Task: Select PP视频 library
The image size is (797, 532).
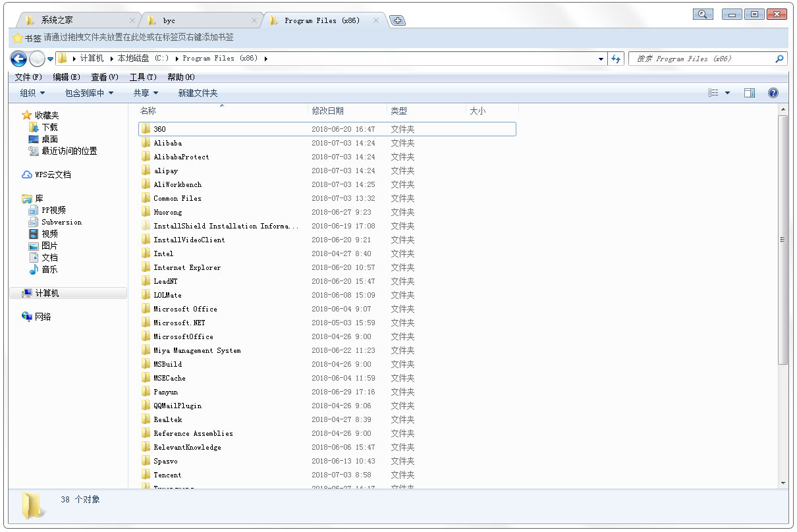Action: coord(47,210)
